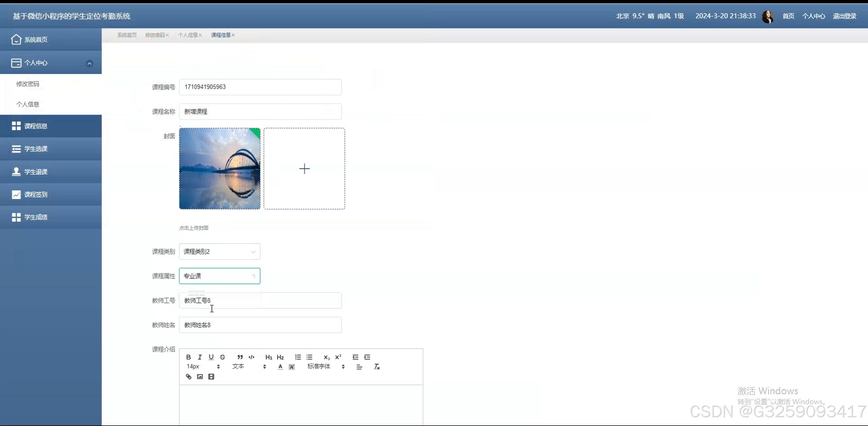Click the date and time in the header
868x426 pixels.
(726, 16)
